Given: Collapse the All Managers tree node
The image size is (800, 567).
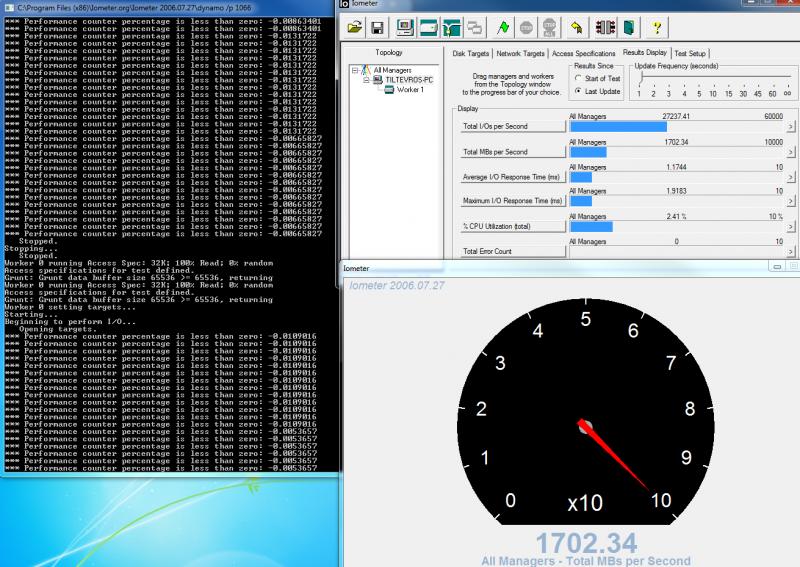Looking at the screenshot, I should point(355,70).
